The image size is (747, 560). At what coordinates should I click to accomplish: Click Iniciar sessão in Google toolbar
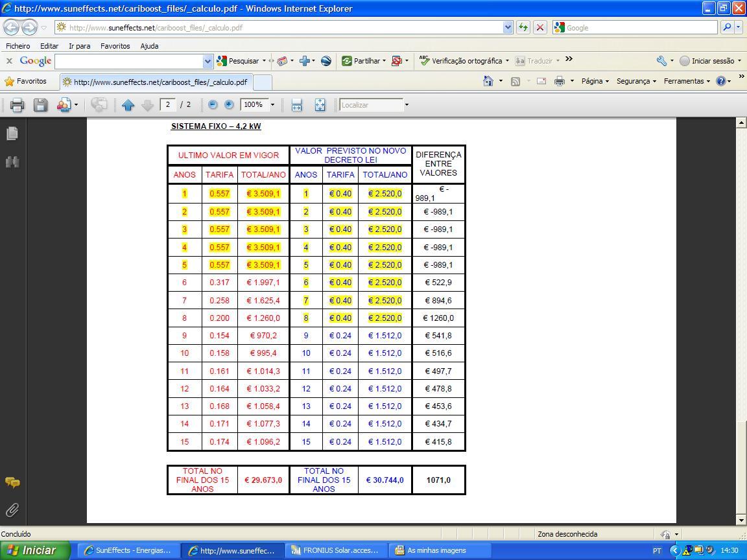tap(710, 61)
